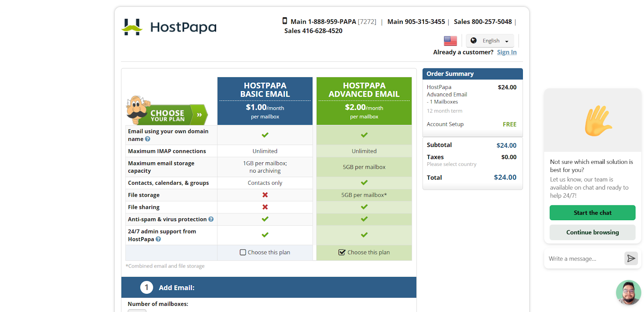The image size is (644, 312).
Task: Click Unlimited IMAP cell in Advanced column
Action: click(x=364, y=151)
